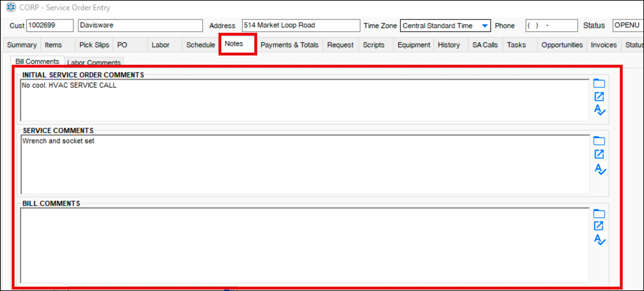Viewport: 644px width, 291px height.
Task: Run spell check on Initial Service Order Comments
Action: click(600, 110)
